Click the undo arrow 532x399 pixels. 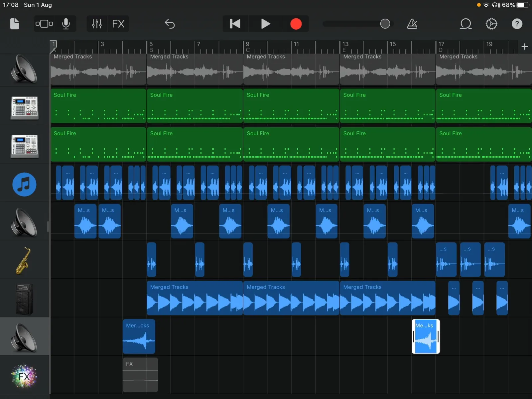[170, 24]
